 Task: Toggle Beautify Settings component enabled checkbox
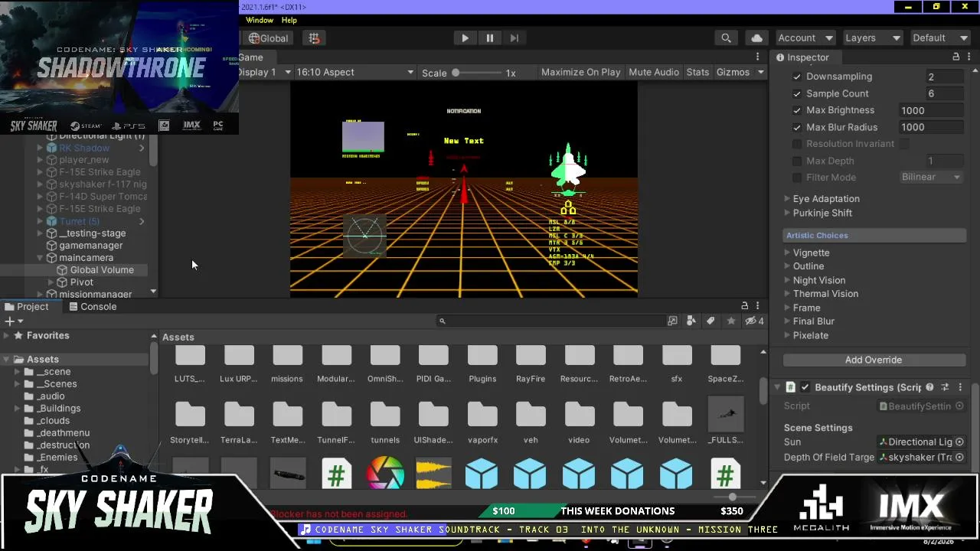(x=805, y=387)
